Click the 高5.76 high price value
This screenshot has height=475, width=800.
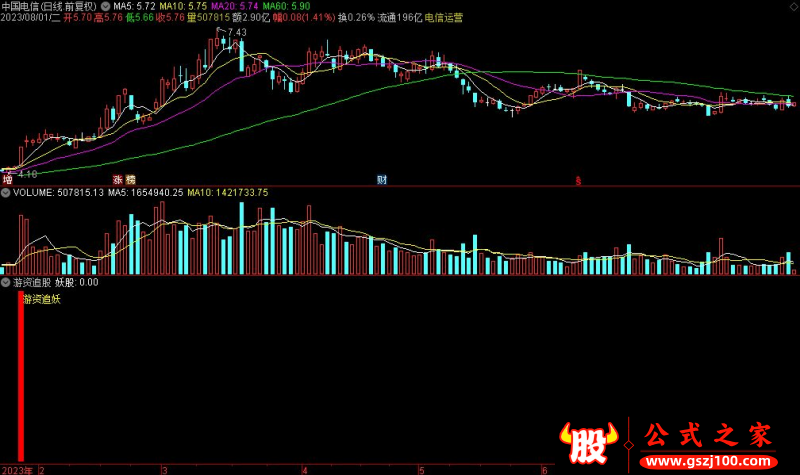108,18
